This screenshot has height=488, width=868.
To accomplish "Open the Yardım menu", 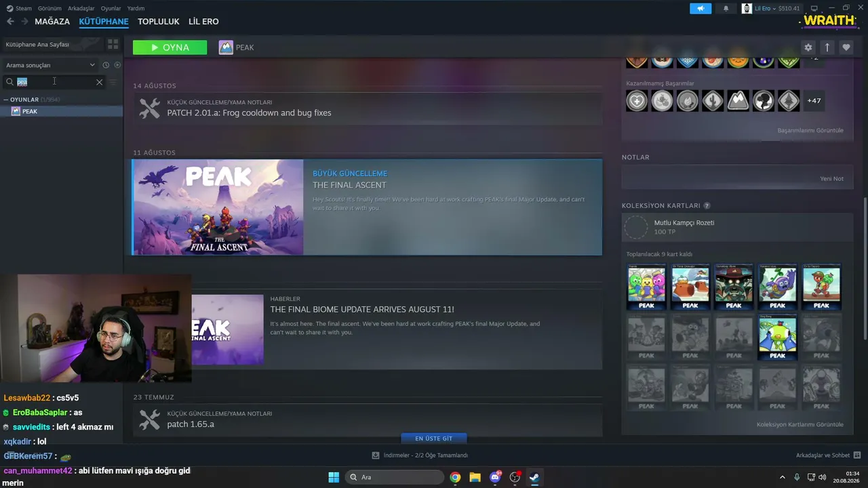I will 136,8.
